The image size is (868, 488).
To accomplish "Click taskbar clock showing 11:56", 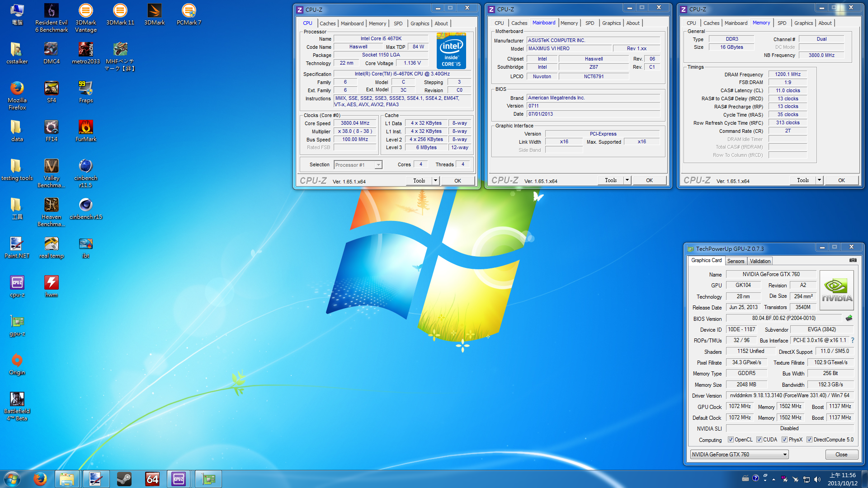I will tap(842, 479).
